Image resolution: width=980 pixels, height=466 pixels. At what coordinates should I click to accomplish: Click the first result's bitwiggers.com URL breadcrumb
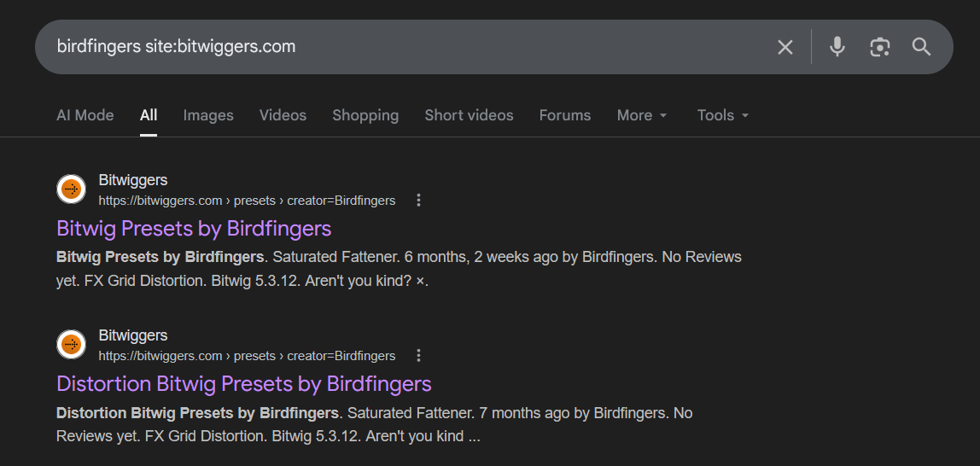coord(247,201)
